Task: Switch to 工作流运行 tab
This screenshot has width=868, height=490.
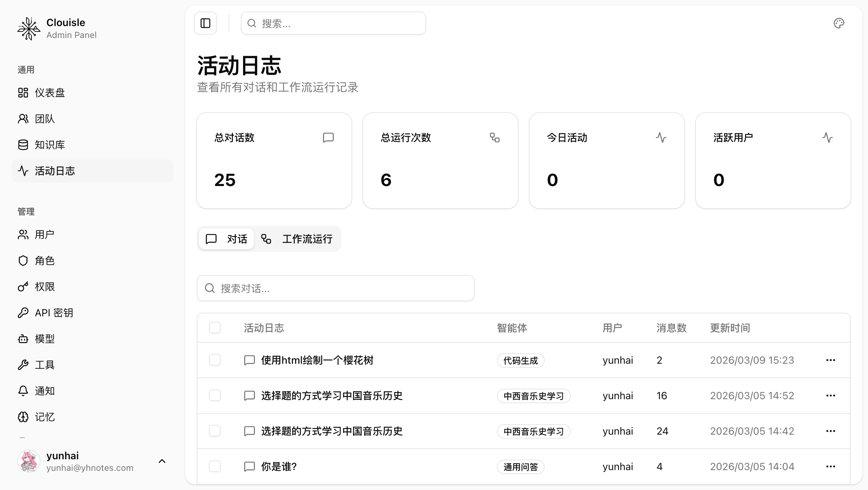Action: (297, 239)
